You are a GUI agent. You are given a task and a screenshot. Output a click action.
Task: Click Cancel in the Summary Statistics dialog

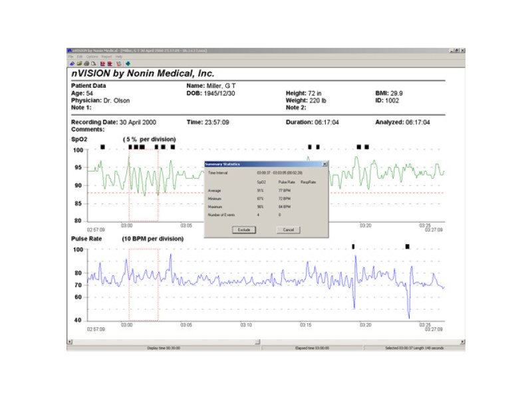point(289,230)
